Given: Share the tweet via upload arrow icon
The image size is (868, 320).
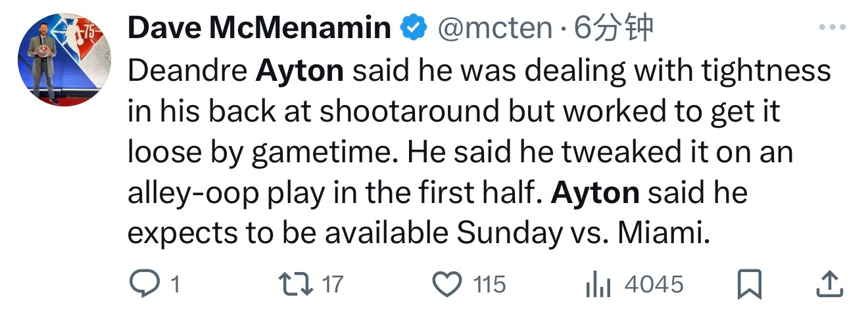Looking at the screenshot, I should [830, 284].
